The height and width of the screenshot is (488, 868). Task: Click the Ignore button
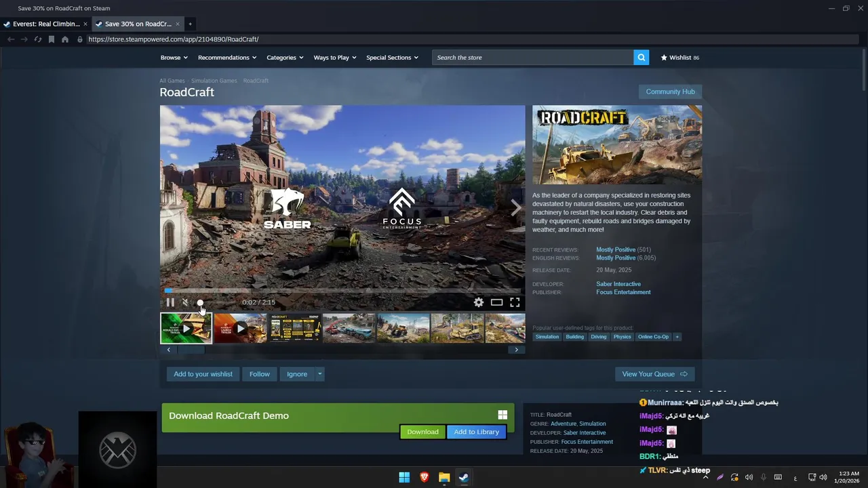297,374
